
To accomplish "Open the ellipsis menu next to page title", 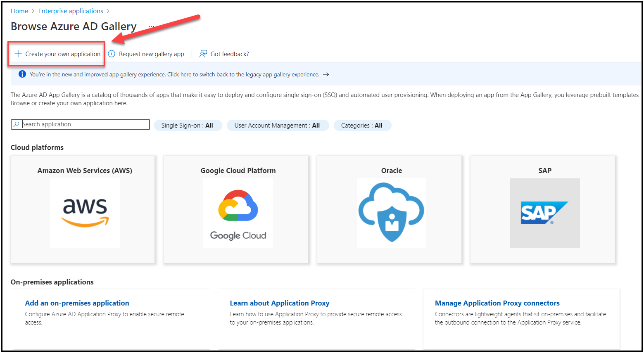I will click(x=151, y=27).
